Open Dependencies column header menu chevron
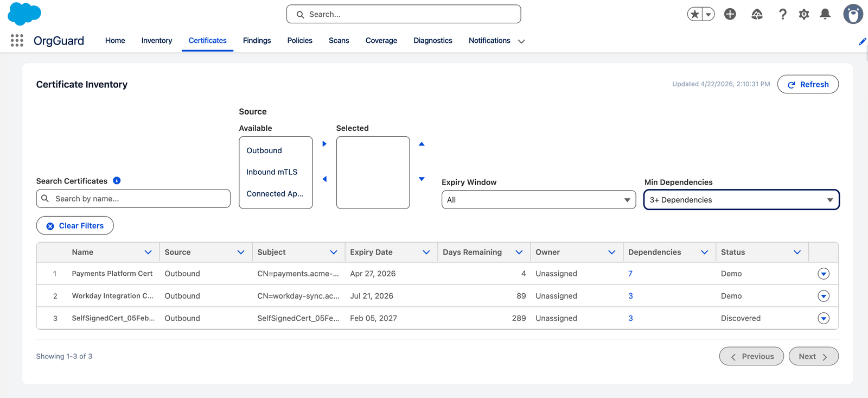The image size is (868, 398). pyautogui.click(x=705, y=252)
